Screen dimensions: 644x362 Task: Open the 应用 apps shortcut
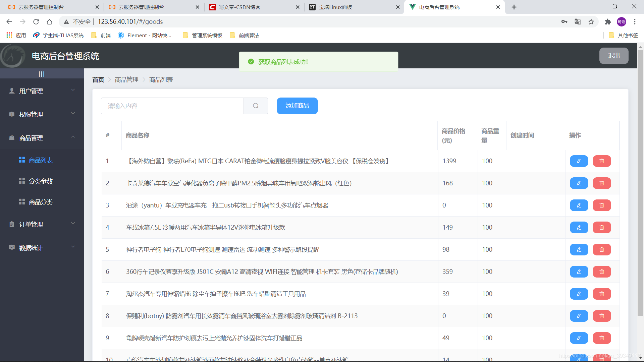[x=16, y=35]
